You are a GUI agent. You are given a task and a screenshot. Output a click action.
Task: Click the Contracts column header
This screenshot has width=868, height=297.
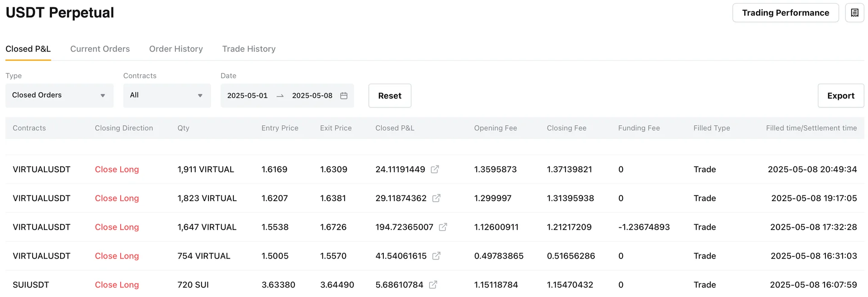29,128
